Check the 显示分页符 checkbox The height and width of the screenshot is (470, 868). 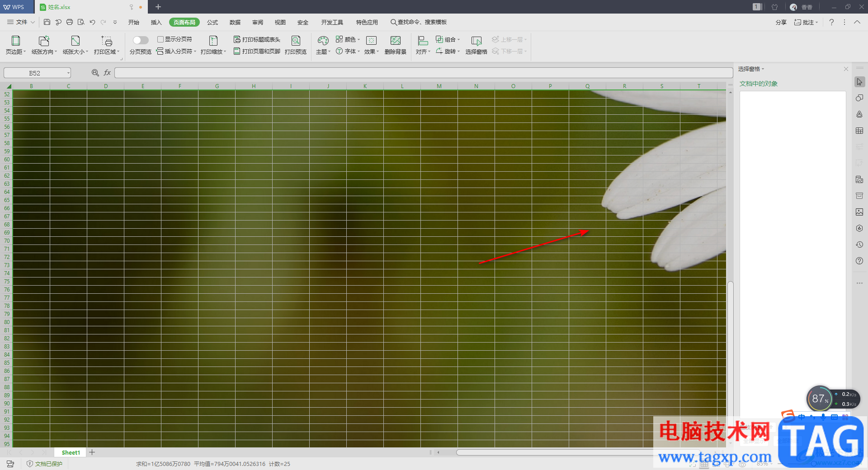(x=160, y=39)
